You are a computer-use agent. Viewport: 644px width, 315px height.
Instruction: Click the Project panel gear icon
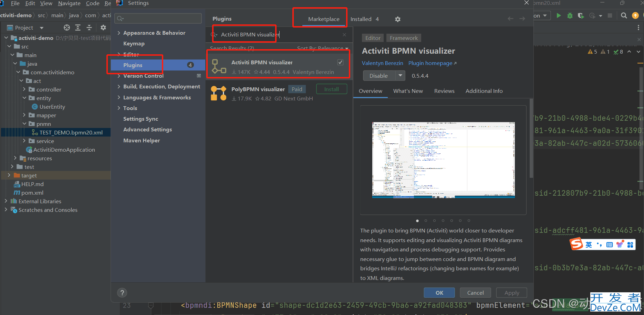[103, 28]
